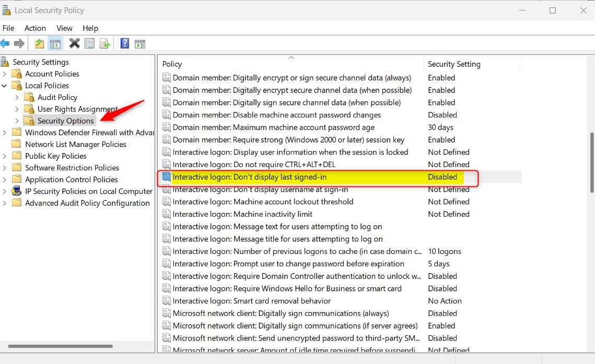595x364 pixels.
Task: Click the Export List toolbar icon
Action: click(x=104, y=43)
